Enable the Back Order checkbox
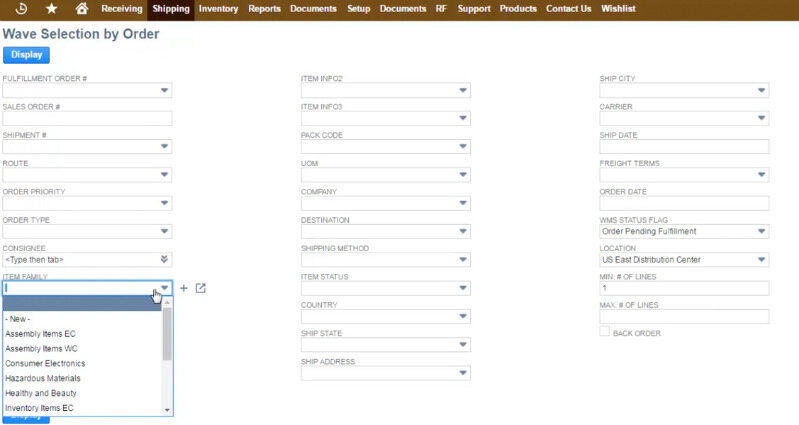Viewport: 799px width, 425px height. tap(605, 332)
